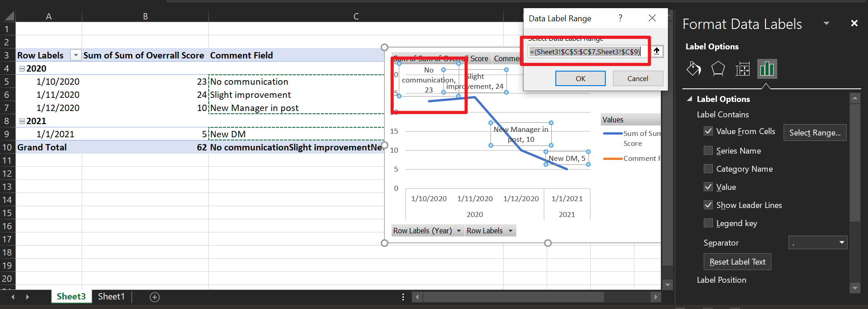Select the Comment Field header cell

point(296,55)
